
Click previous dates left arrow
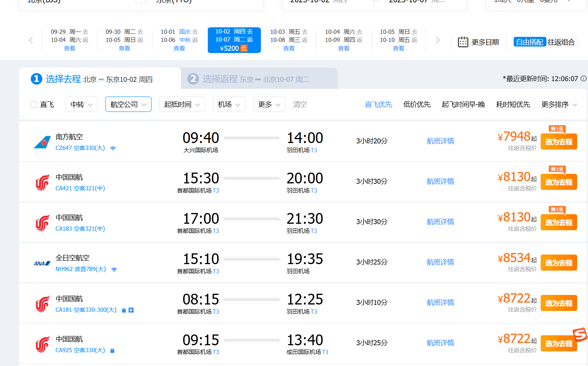[31, 40]
